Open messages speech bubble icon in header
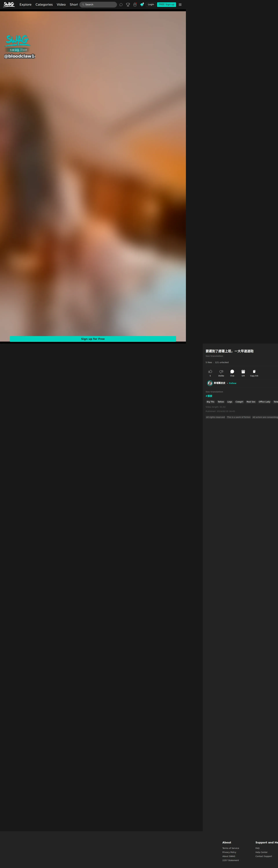 point(121,5)
